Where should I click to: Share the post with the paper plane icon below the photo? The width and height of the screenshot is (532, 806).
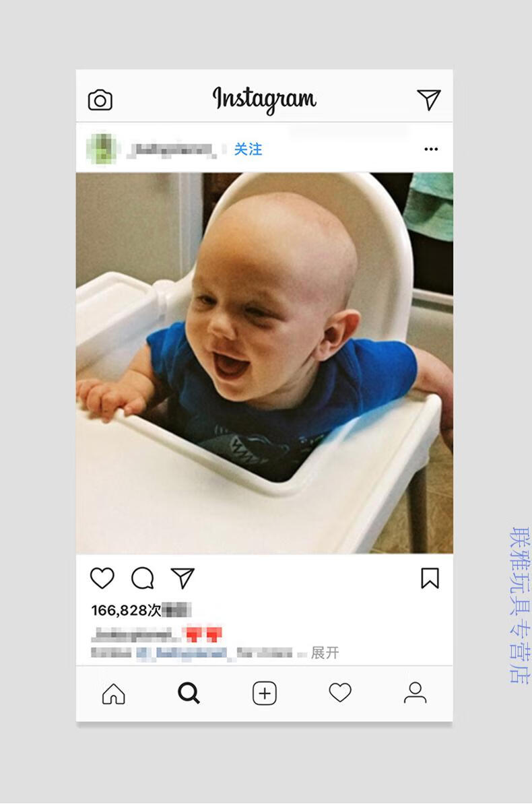pos(182,578)
